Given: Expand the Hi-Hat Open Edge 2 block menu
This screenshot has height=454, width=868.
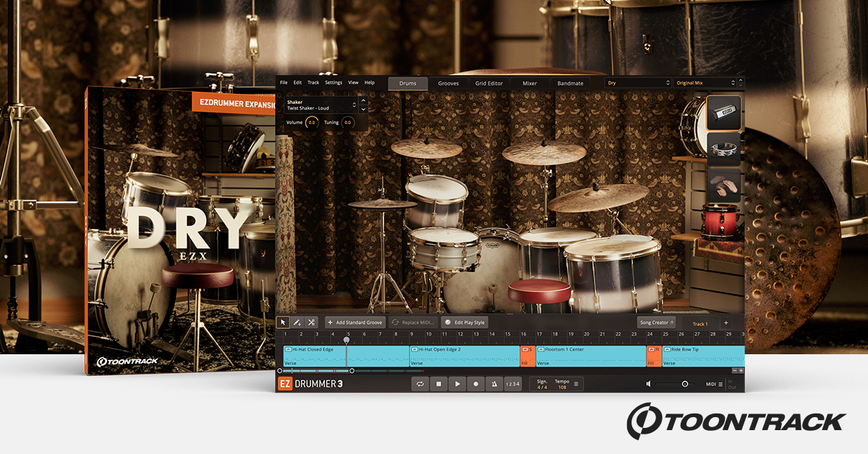Looking at the screenshot, I should pyautogui.click(x=415, y=349).
